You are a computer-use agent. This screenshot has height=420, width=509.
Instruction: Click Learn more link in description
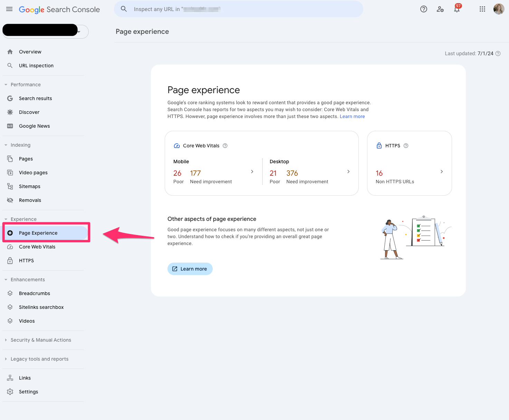pos(352,116)
